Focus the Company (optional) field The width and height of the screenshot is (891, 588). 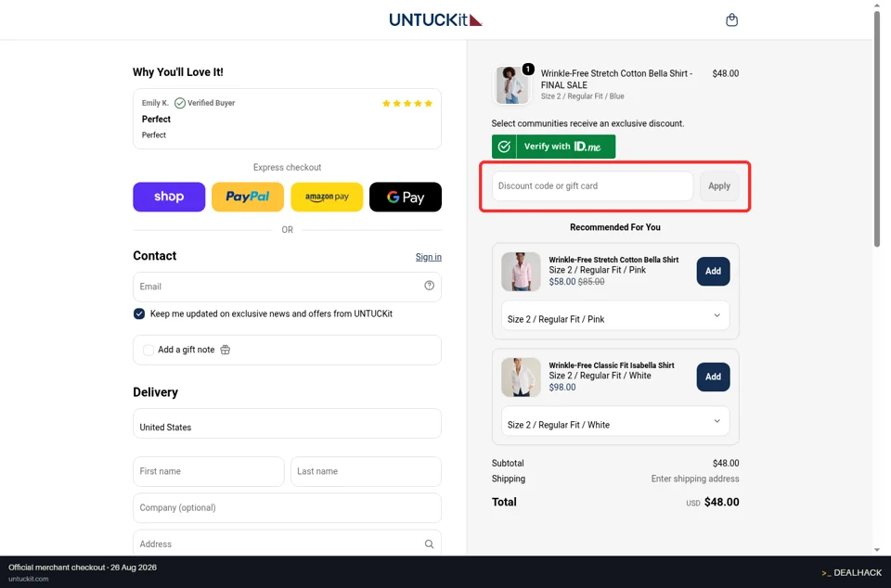287,508
